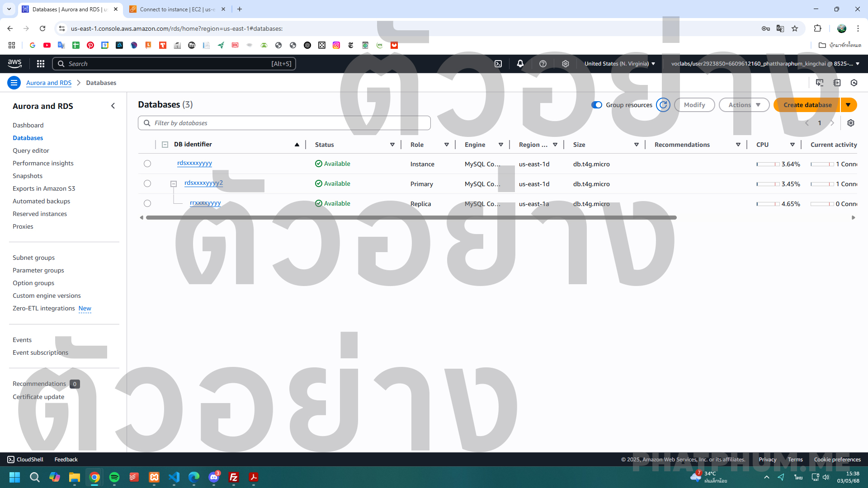Open the Actions dropdown
Image resolution: width=868 pixels, height=488 pixels.
(x=744, y=105)
